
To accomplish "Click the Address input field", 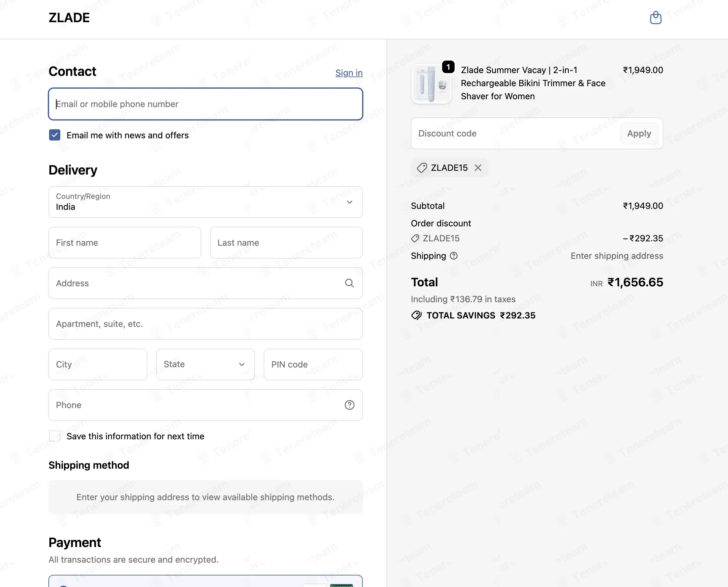I will click(205, 283).
